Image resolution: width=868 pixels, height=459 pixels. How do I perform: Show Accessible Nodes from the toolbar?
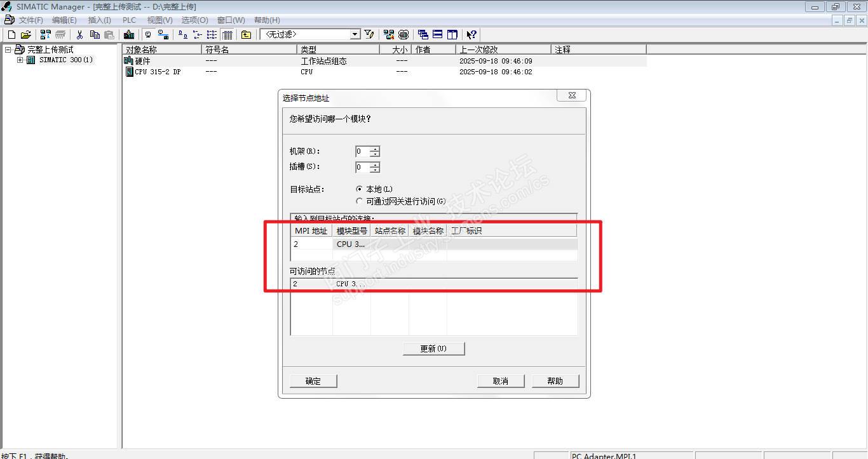point(45,35)
